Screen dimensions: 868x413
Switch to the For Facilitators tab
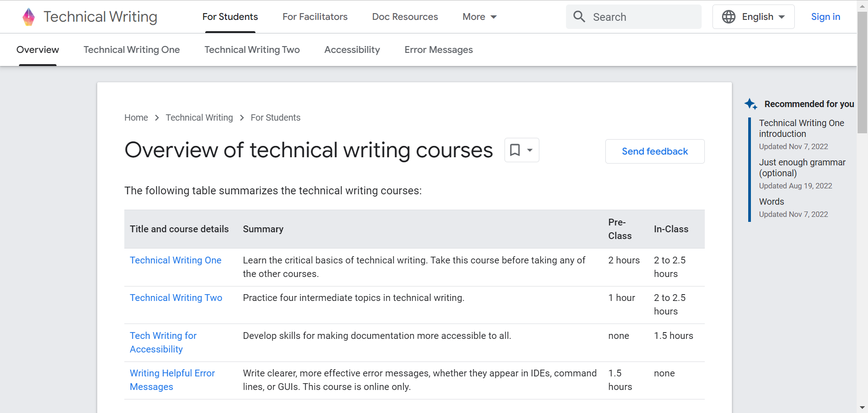click(315, 17)
